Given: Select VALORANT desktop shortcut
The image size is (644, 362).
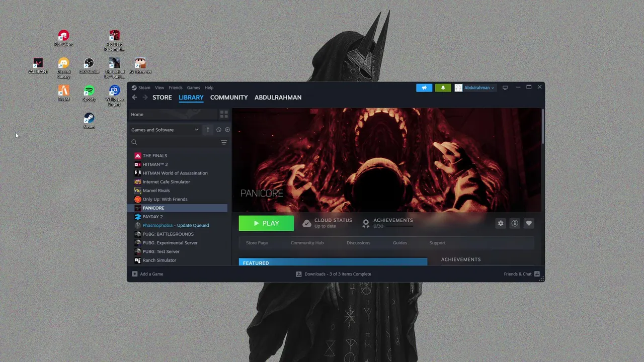Looking at the screenshot, I should tap(38, 66).
